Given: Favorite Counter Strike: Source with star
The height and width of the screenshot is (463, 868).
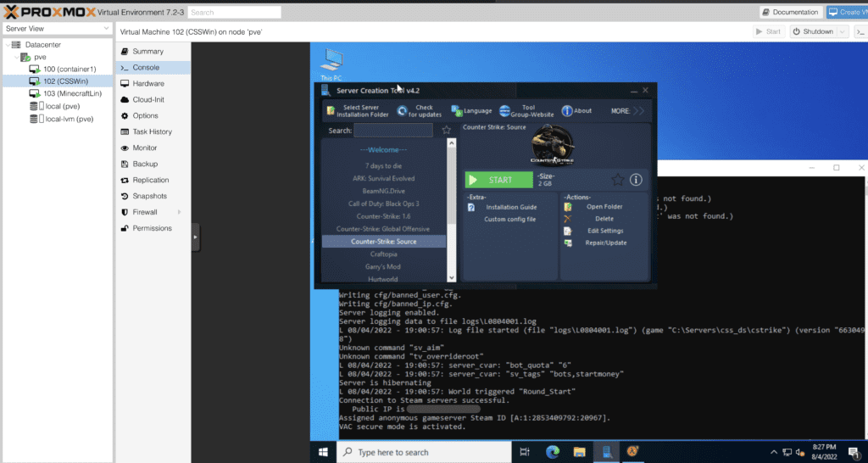Looking at the screenshot, I should (x=618, y=180).
